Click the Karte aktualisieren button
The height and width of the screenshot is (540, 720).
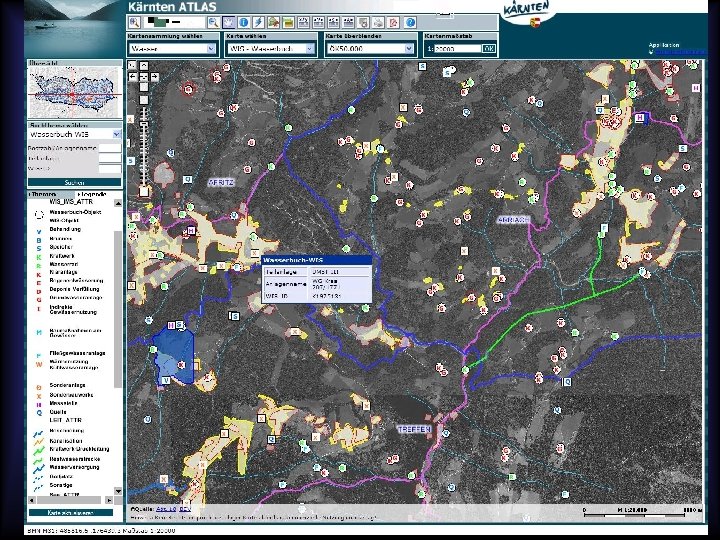point(70,512)
